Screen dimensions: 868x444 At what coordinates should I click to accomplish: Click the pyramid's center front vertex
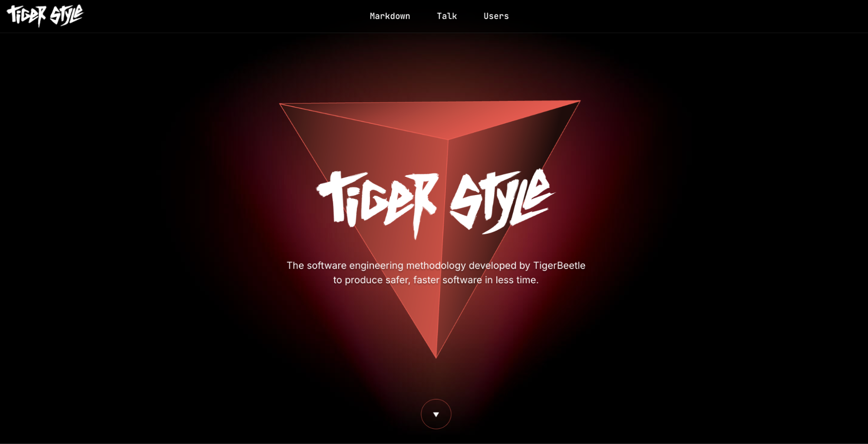[x=448, y=139]
